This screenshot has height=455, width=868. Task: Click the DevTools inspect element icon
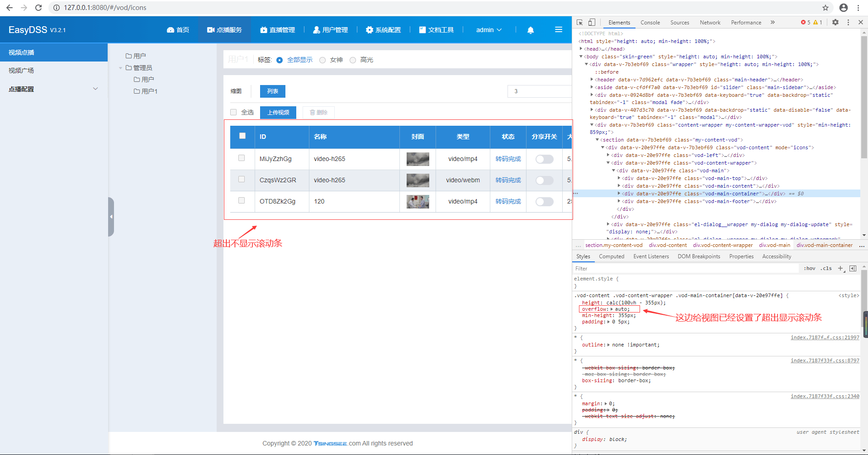point(580,22)
